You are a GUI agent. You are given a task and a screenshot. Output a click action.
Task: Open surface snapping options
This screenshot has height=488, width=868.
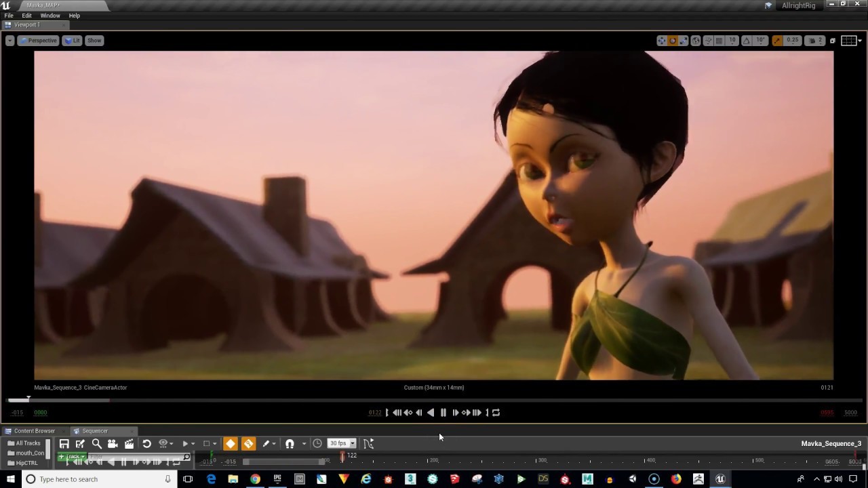pos(708,41)
